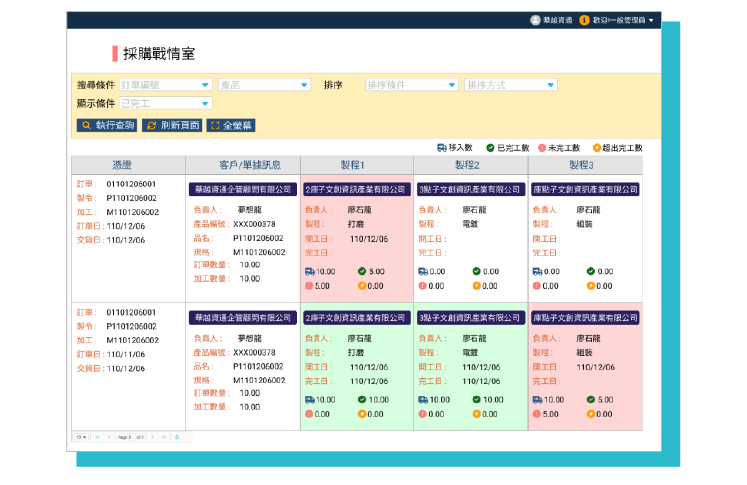Viewport: 747px width, 485px height.
Task: Click the green 已完工數 legend icon
Action: 490,147
